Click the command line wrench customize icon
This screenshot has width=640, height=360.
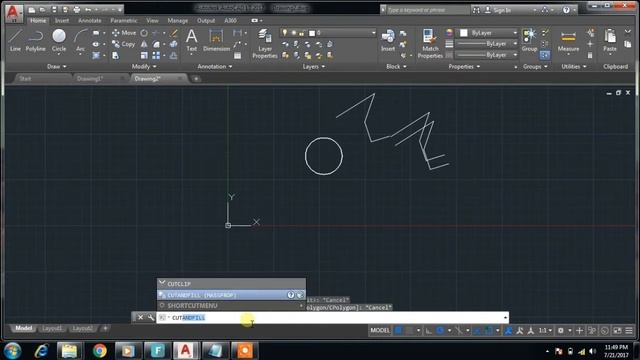(x=151, y=317)
